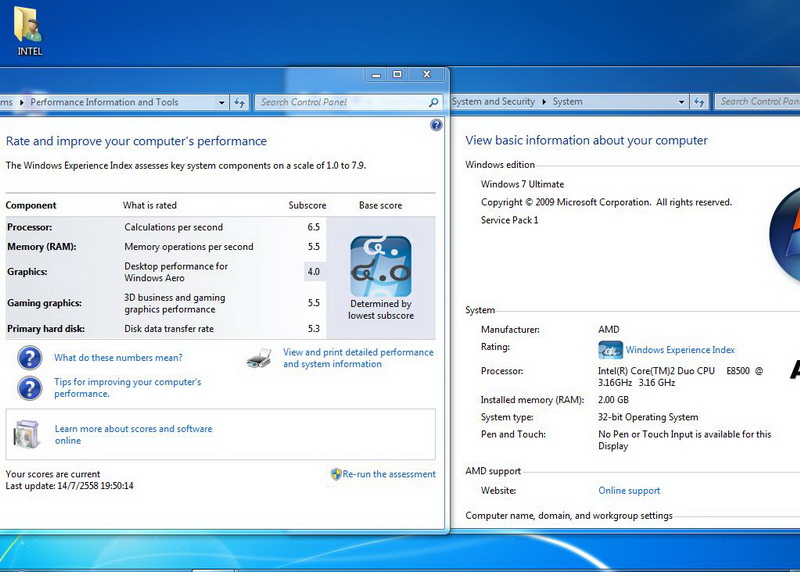Open address bar history dropdown in Performance window
This screenshot has width=800, height=572.
click(221, 103)
